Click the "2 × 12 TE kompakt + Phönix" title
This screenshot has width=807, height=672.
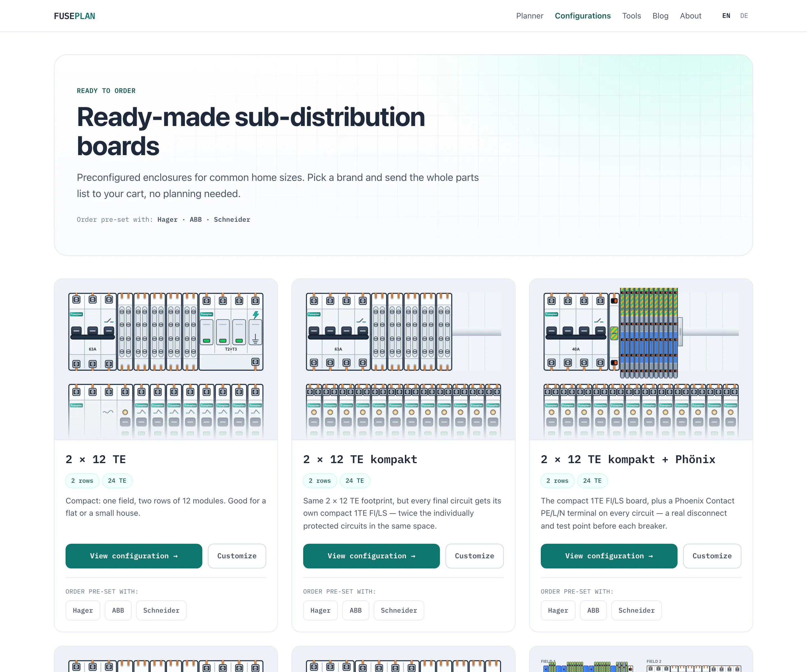click(x=628, y=459)
